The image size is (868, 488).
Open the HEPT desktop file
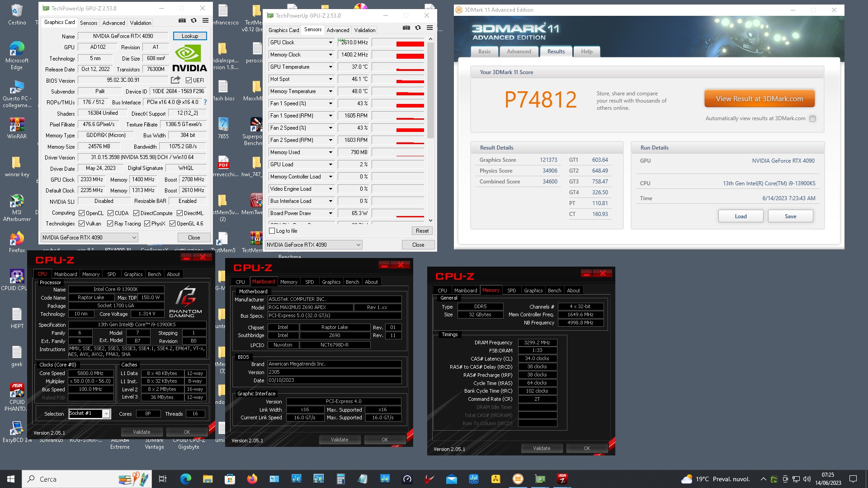tap(17, 318)
